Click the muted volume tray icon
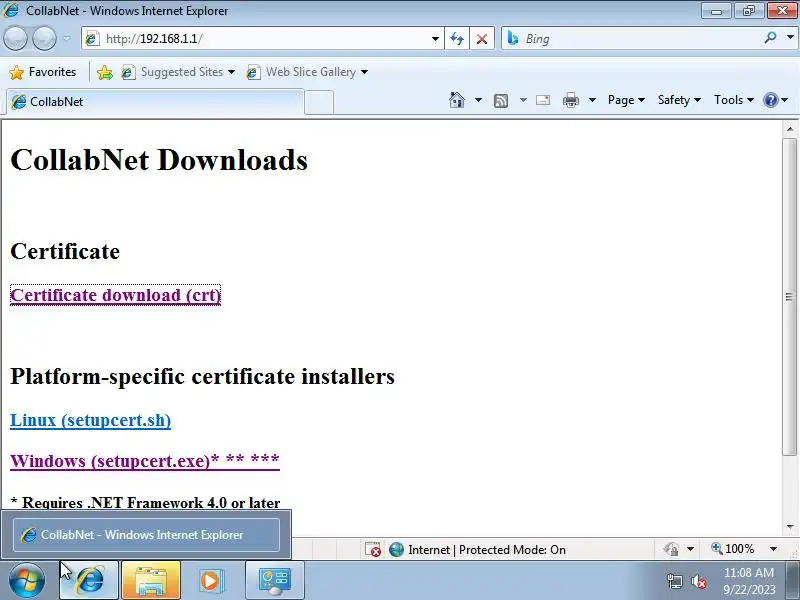The width and height of the screenshot is (800, 600). (698, 581)
